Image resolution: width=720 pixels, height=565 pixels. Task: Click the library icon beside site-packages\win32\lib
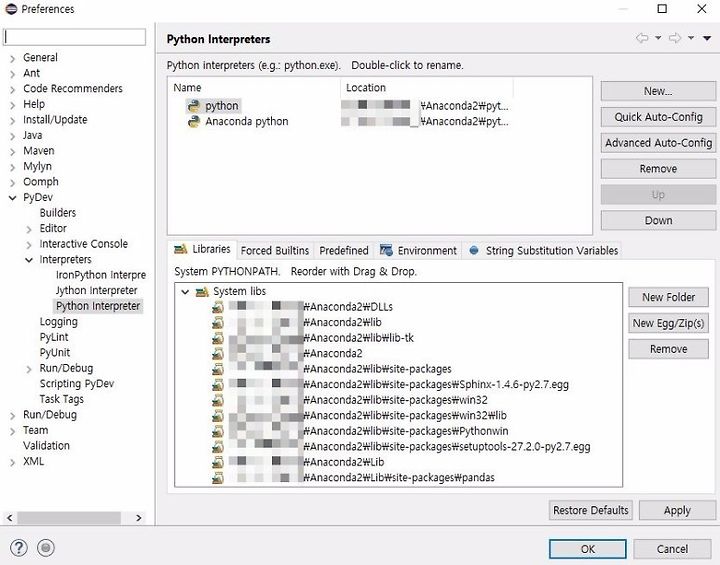point(218,416)
